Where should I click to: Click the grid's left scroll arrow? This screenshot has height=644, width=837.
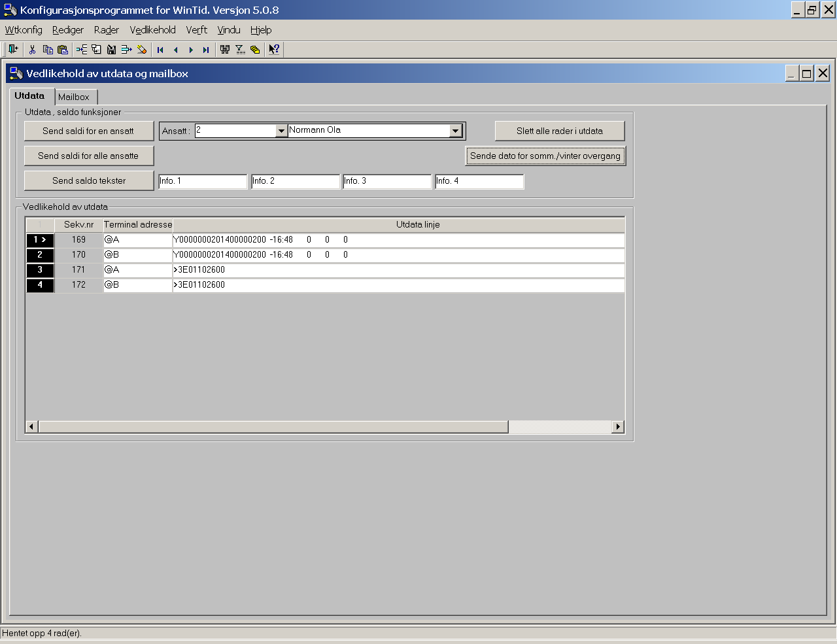(x=32, y=427)
